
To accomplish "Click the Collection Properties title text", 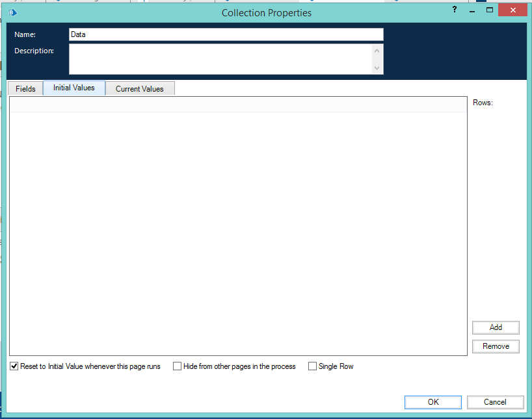I will point(267,13).
